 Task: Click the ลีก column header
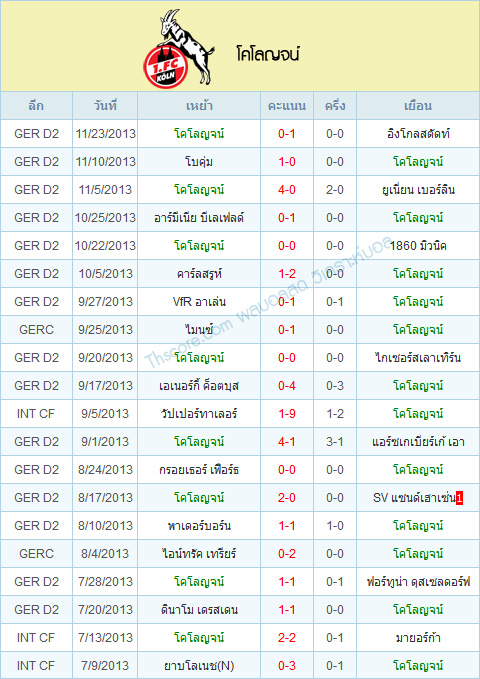[x=36, y=106]
